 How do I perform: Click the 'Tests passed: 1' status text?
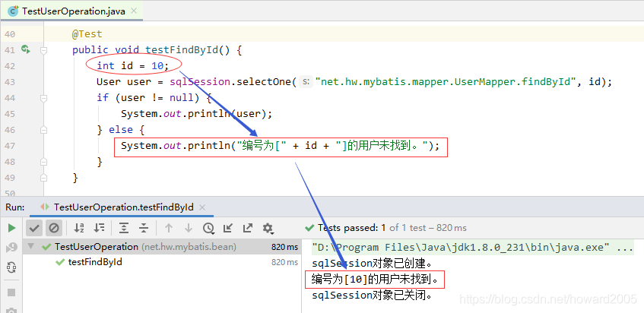click(351, 228)
